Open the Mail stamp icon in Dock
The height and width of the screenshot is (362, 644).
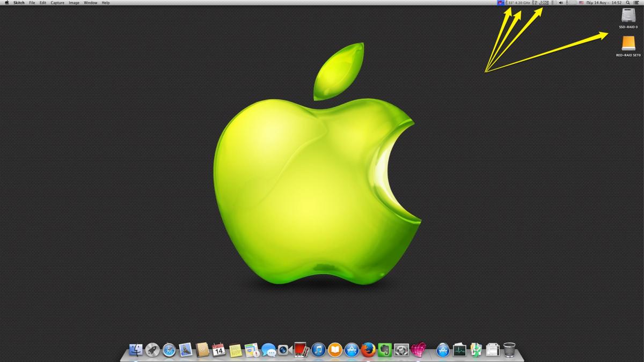186,350
